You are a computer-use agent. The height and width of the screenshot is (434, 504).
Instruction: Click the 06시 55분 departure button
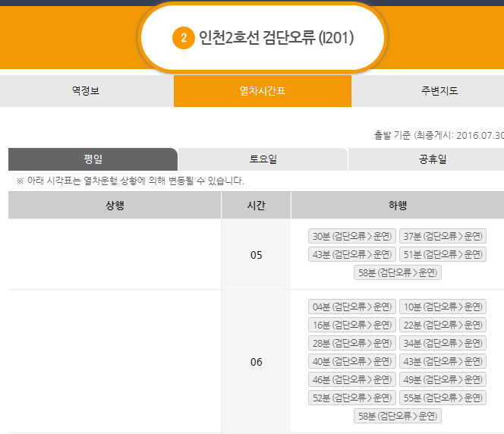coord(443,398)
